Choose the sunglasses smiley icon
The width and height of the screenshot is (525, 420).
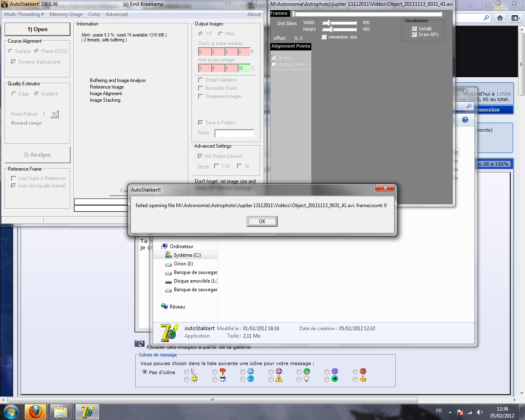click(x=223, y=379)
